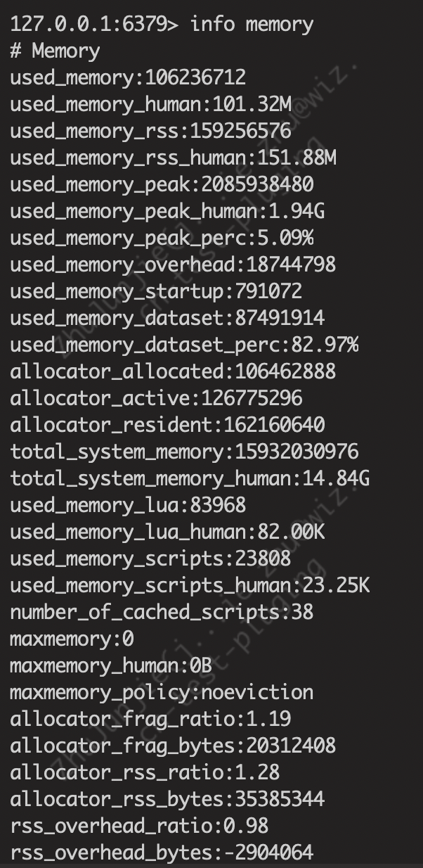Click the '# Memory' header line

coord(55,51)
